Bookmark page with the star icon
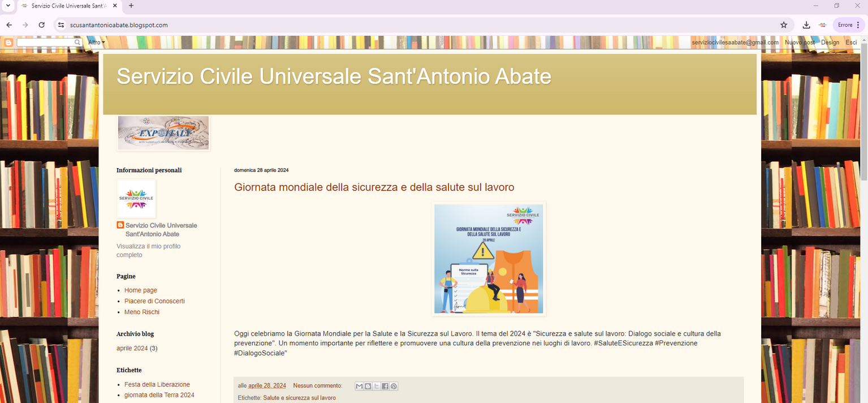 [x=784, y=25]
